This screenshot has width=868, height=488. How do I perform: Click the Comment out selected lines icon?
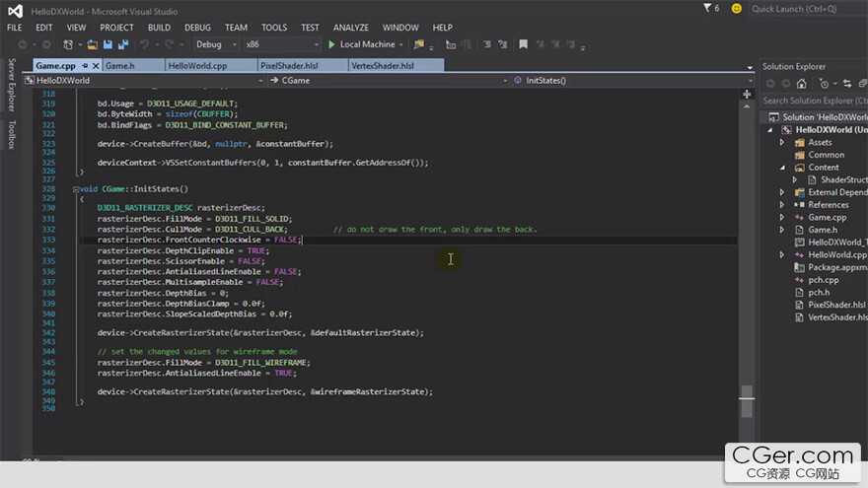click(x=486, y=44)
